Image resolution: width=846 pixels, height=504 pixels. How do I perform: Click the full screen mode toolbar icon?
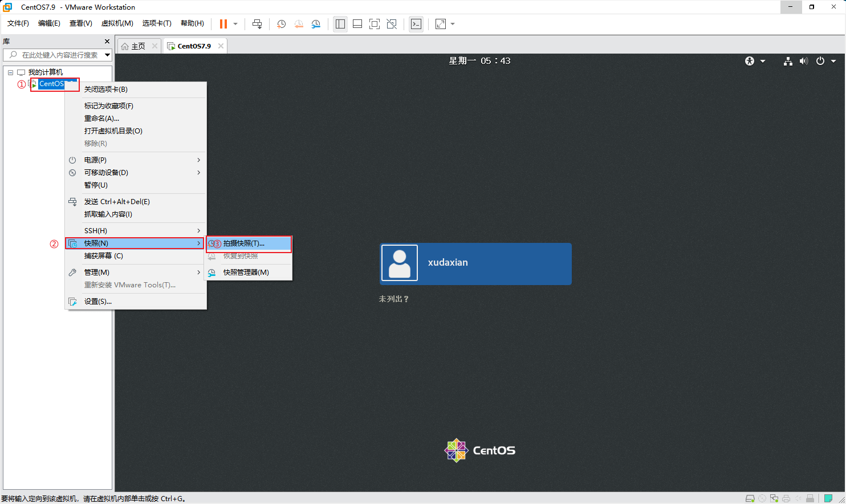click(375, 24)
